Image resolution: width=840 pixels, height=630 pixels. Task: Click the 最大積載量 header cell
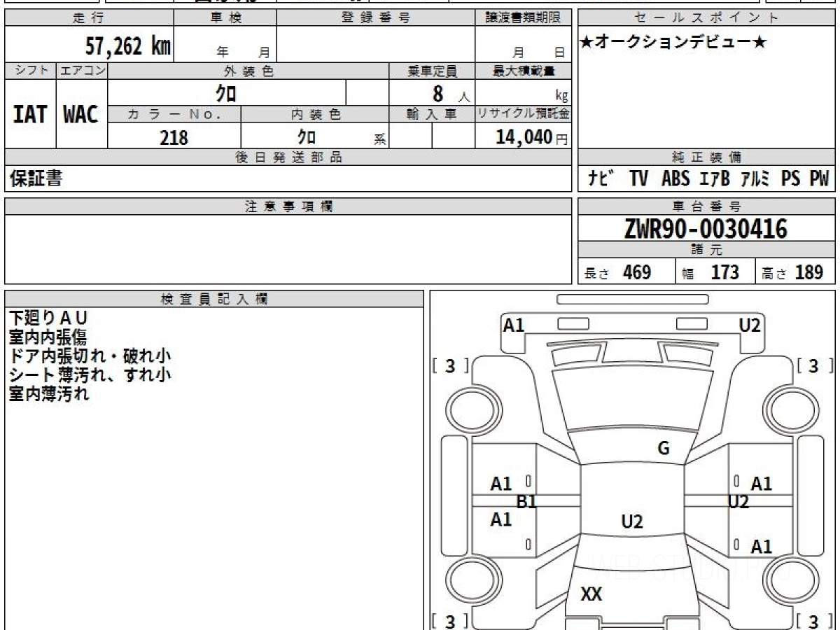click(x=523, y=71)
